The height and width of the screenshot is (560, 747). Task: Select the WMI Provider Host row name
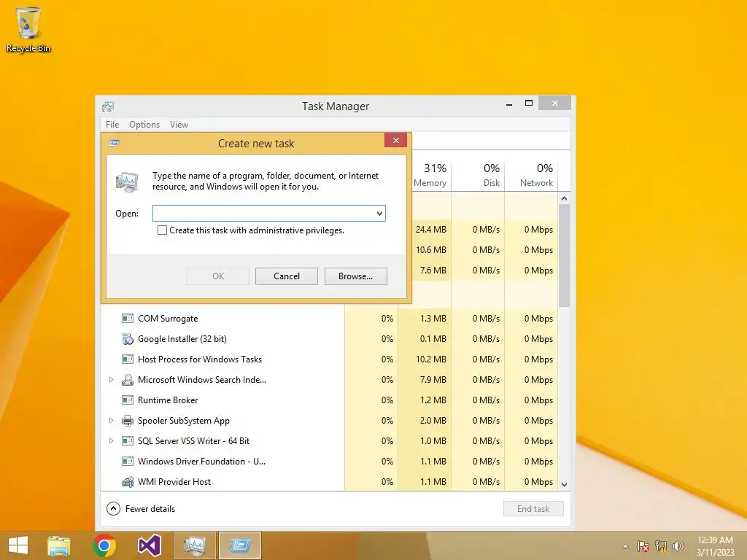point(174,482)
